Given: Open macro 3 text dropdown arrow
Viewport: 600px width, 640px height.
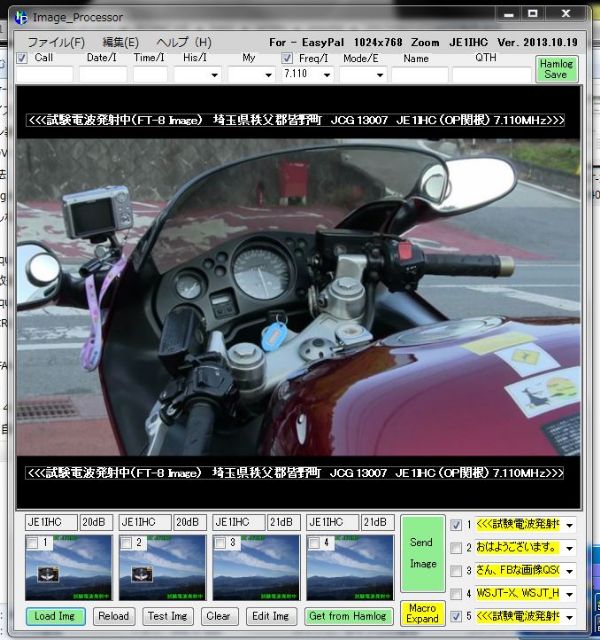Looking at the screenshot, I should 569,572.
